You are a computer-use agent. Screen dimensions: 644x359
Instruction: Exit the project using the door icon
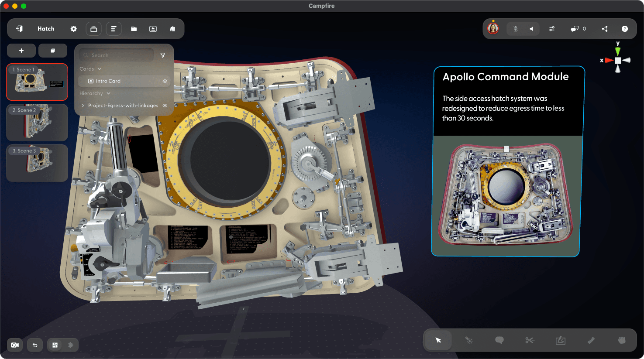coord(19,29)
